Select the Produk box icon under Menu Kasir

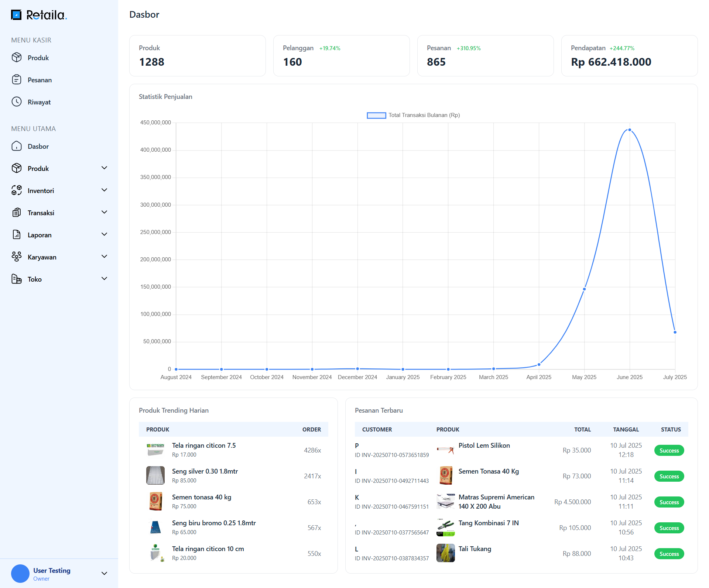[x=17, y=58]
